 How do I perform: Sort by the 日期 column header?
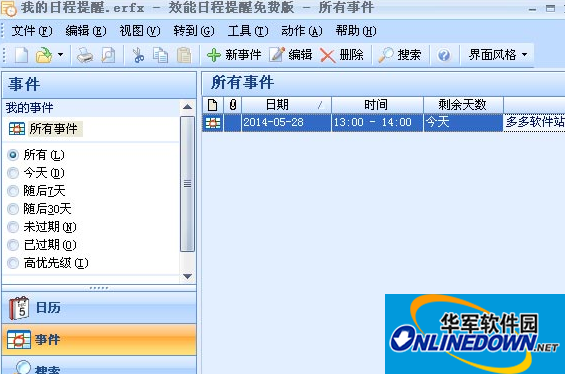286,105
